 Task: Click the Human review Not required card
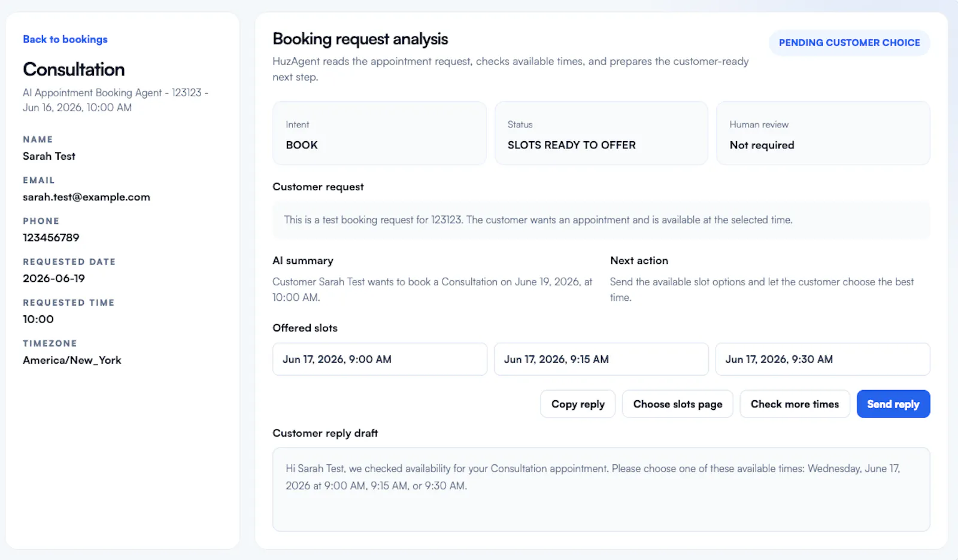click(823, 133)
